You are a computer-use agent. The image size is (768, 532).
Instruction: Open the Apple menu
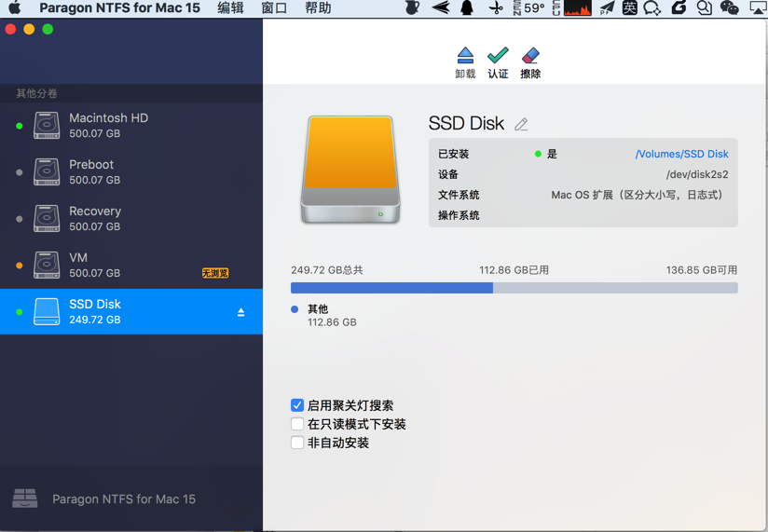15,7
